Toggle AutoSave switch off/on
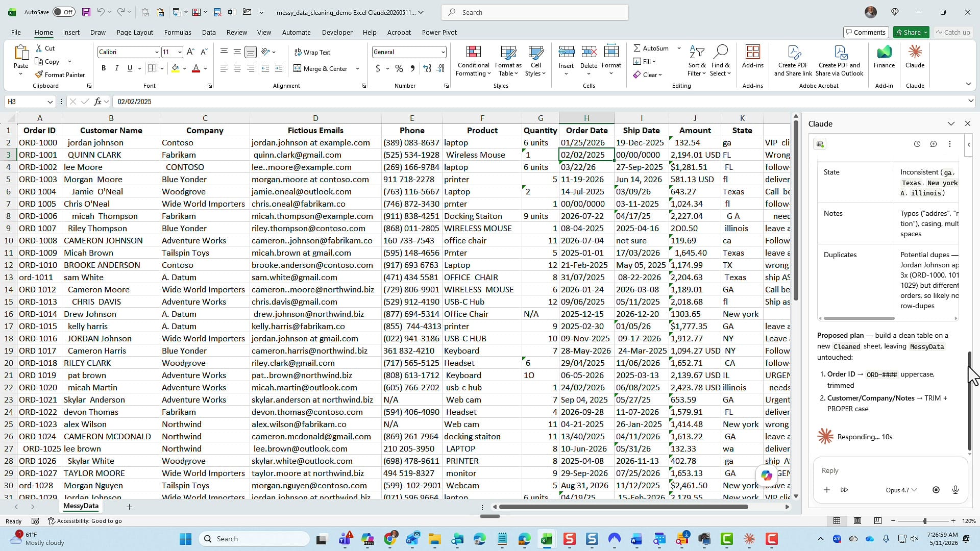Screen dimensions: 980x551 pos(64,12)
